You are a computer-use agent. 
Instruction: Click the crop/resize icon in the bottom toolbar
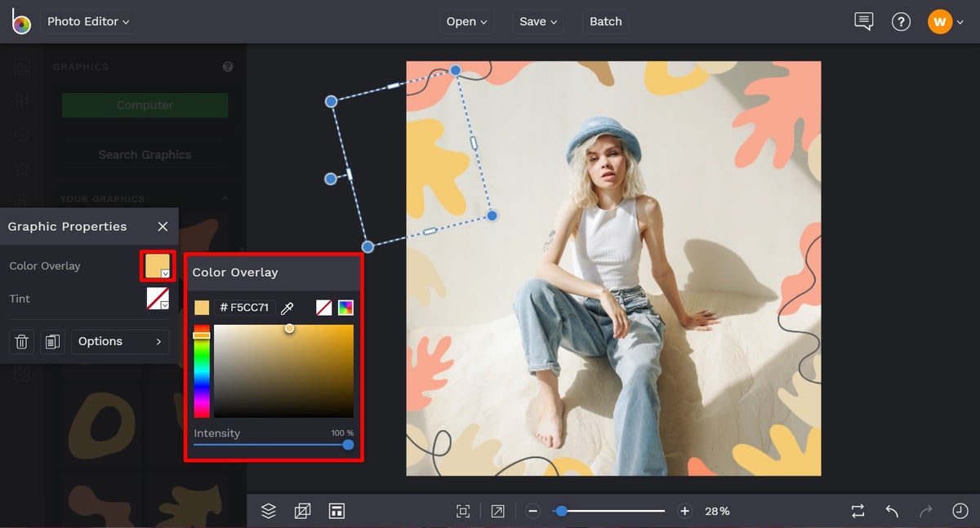coord(302,511)
